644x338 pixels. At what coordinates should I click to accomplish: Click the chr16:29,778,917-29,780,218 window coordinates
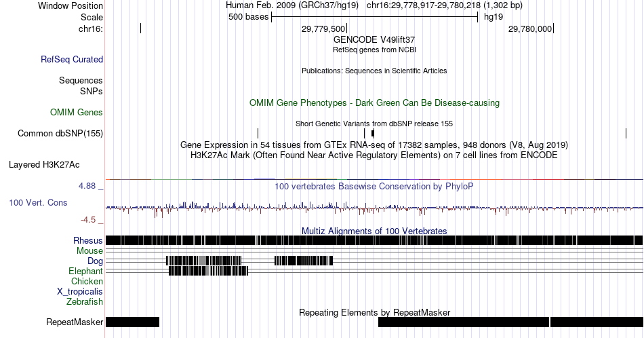445,5
